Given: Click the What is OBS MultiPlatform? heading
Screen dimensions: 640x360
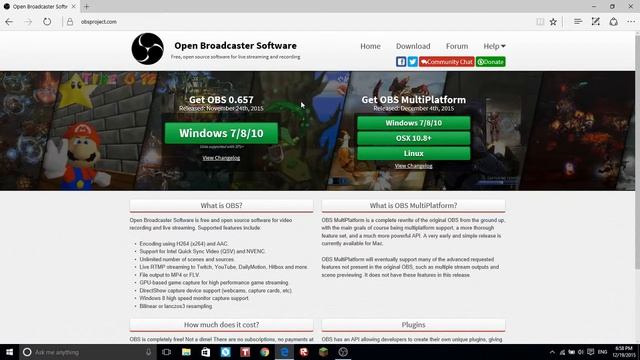Looking at the screenshot, I should tap(413, 205).
